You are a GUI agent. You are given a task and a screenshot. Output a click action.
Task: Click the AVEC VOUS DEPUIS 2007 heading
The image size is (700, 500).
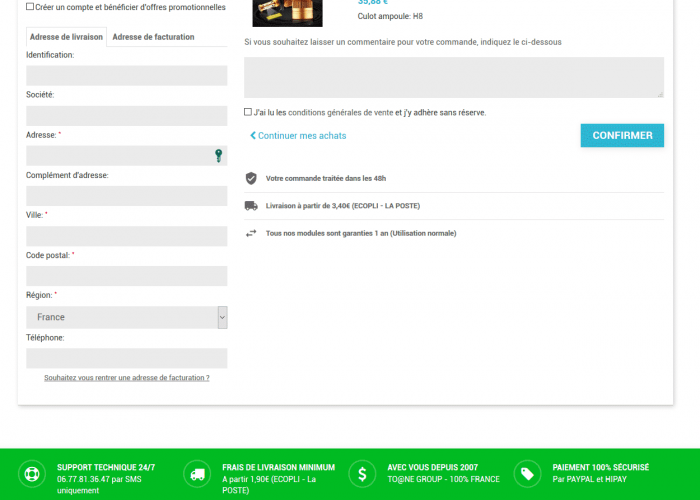[x=433, y=467]
